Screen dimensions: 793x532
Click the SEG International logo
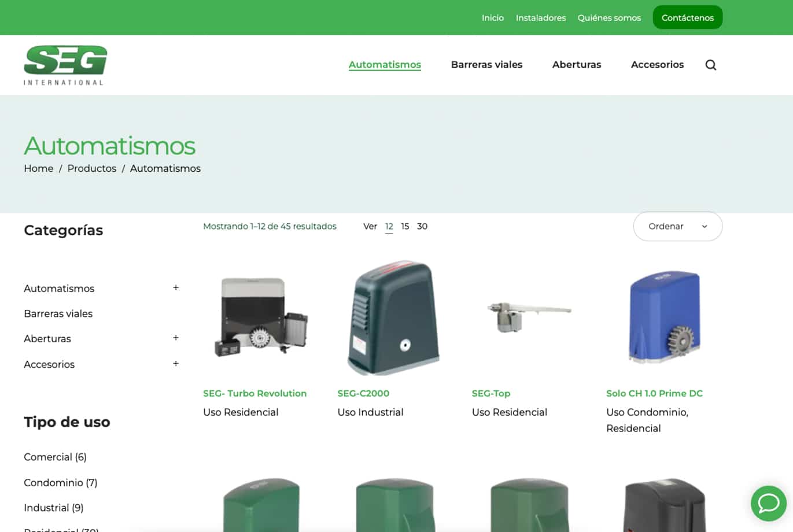[x=65, y=65]
